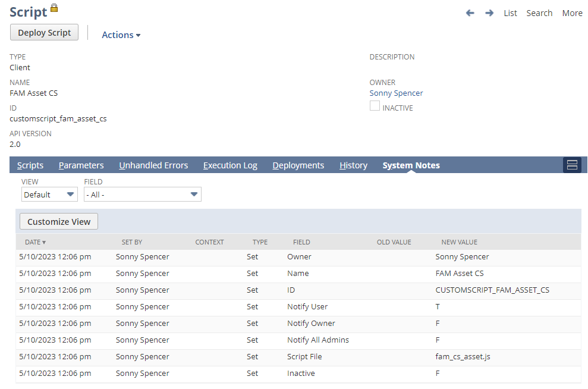Click the Actions dropdown chevron
Viewport: 588px width, 389px height.
(x=138, y=34)
